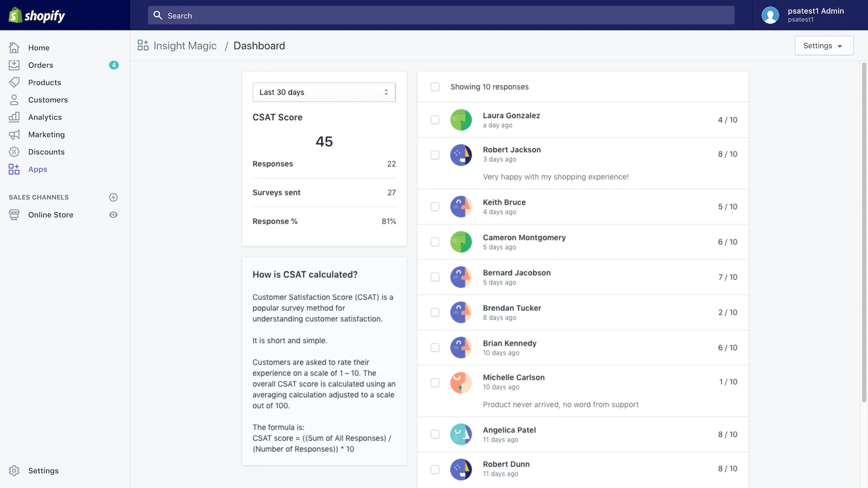Open Apps in the sidebar
Screen dimensions: 868x488
[x=37, y=169]
